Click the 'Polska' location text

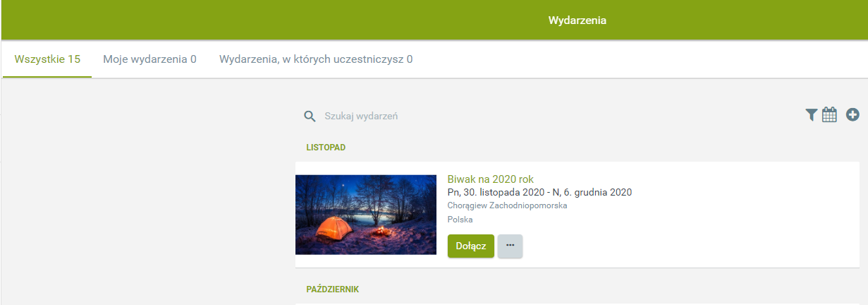coord(460,220)
